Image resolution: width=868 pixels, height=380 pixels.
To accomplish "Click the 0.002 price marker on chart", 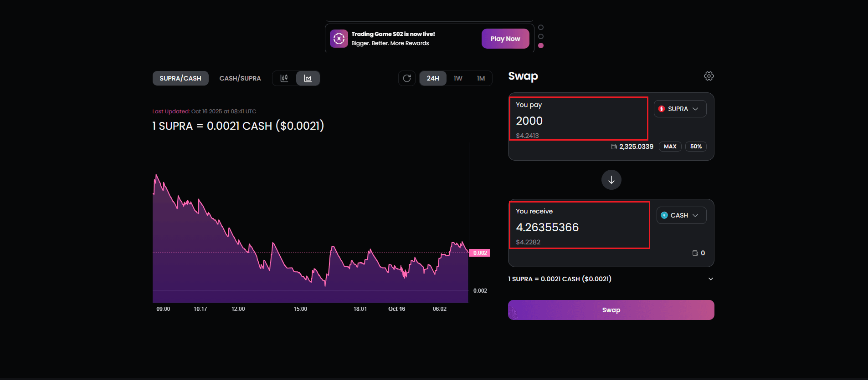I will pos(480,253).
